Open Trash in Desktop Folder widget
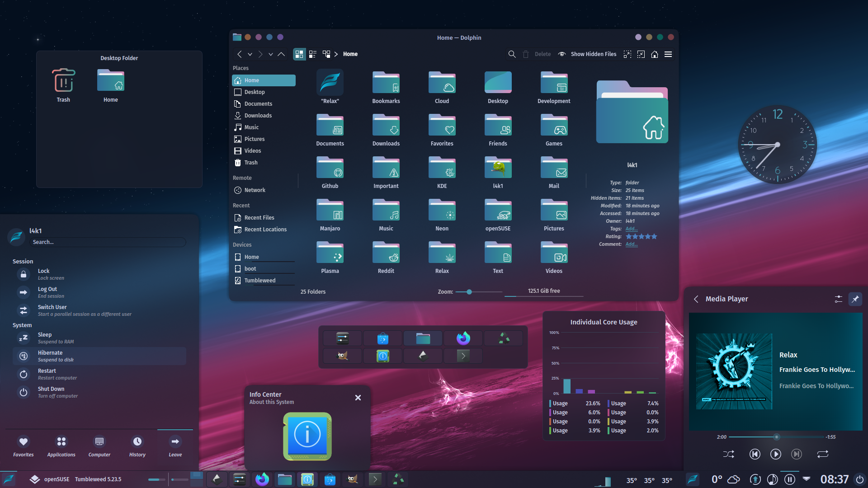Viewport: 868px width, 488px height. [x=63, y=86]
